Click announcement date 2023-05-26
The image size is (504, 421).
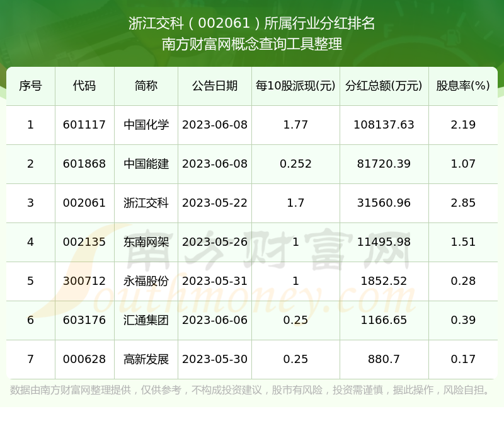(215, 242)
